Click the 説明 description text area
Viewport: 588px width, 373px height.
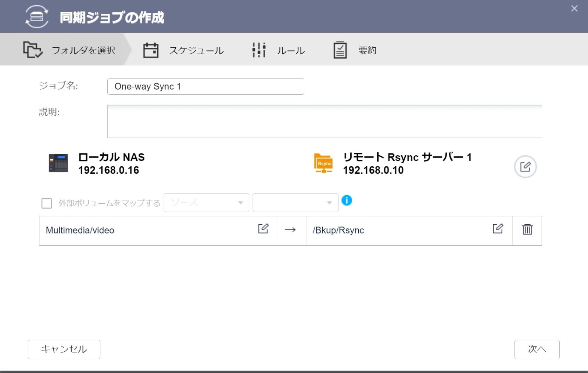click(324, 122)
